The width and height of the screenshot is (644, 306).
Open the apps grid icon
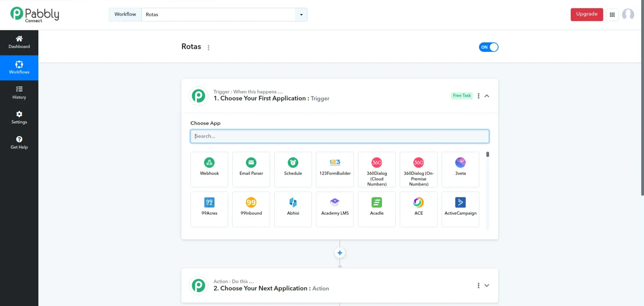(612, 15)
